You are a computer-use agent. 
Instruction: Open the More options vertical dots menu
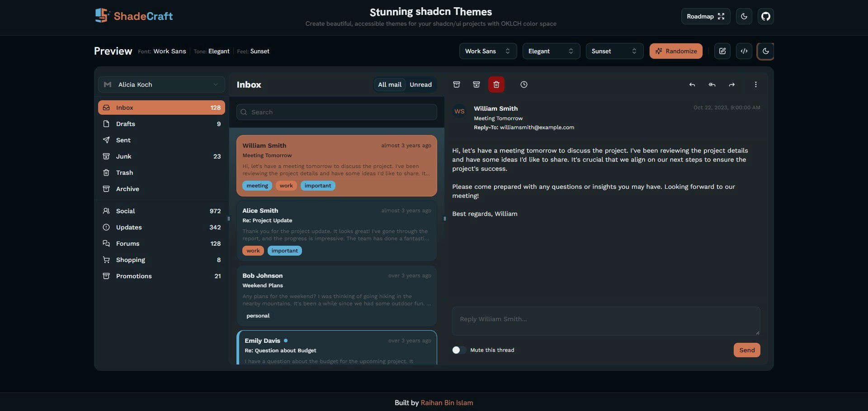pos(756,84)
